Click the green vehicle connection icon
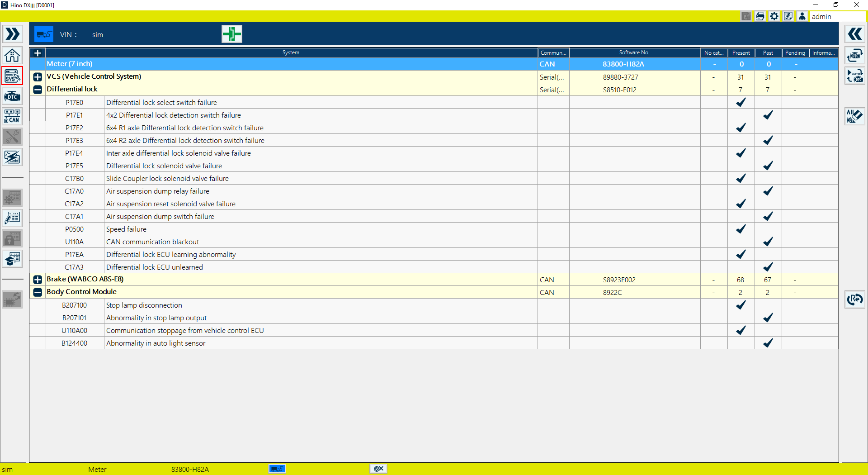 coord(231,34)
